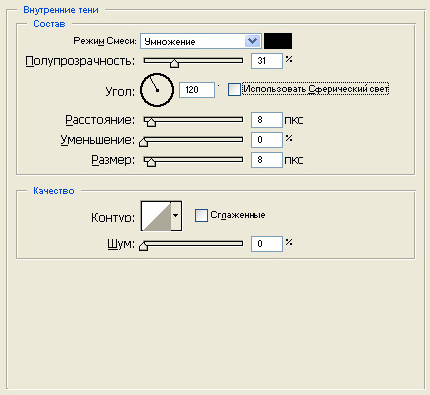This screenshot has width=430, height=395.
Task: Open the Режим Смеси blend mode dropdown
Action: point(201,41)
